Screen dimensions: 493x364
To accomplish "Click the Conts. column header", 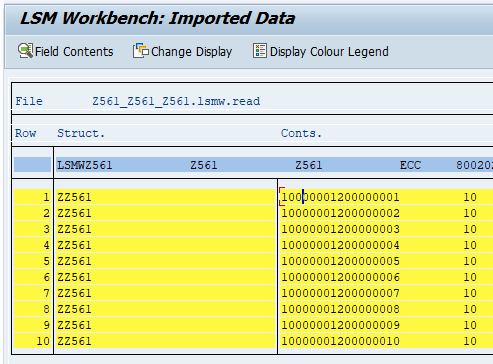I will (x=301, y=133).
